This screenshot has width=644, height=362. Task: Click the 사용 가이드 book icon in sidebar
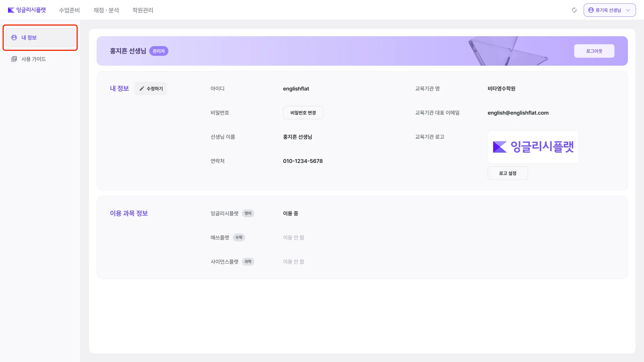coord(14,59)
